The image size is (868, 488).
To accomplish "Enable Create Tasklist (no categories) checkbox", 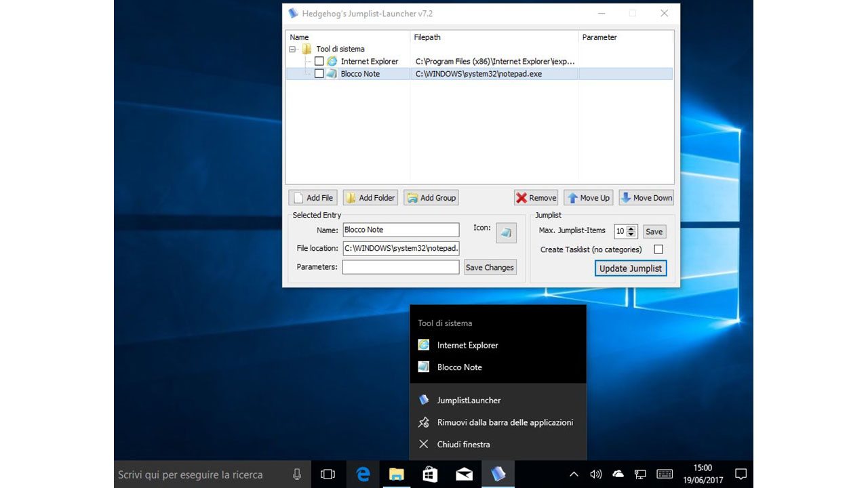I will point(658,249).
